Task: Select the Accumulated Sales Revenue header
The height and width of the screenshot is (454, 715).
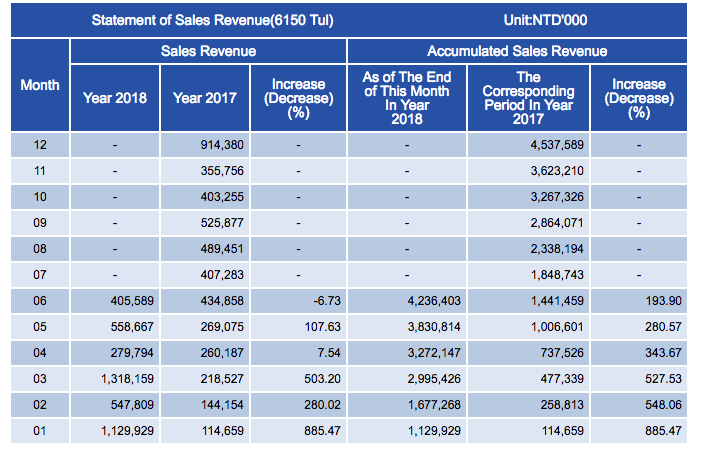Action: tap(517, 51)
